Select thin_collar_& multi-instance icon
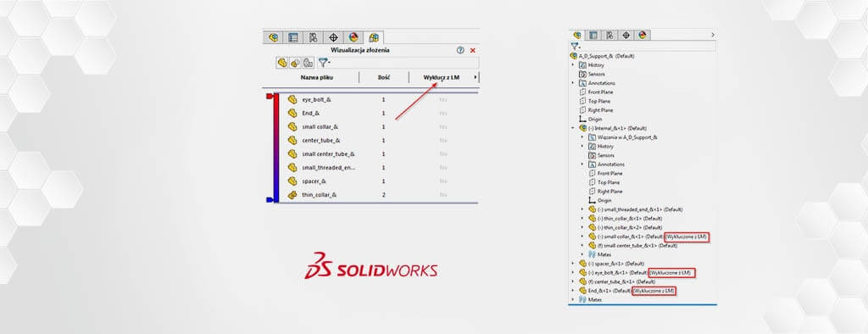 (x=292, y=195)
